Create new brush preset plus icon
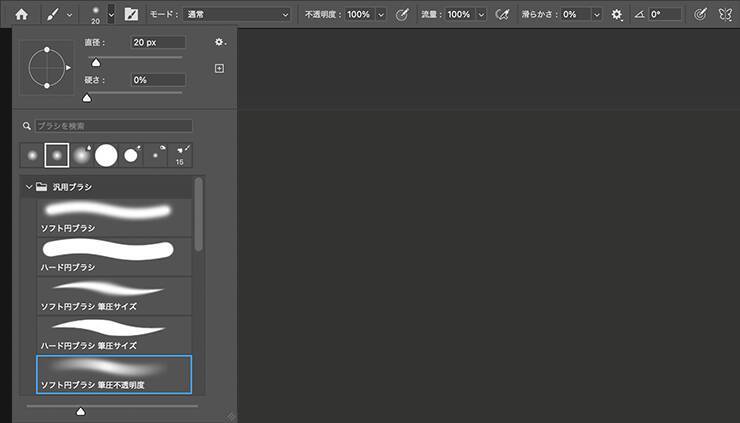Screen dimensions: 740x423 click(219, 68)
